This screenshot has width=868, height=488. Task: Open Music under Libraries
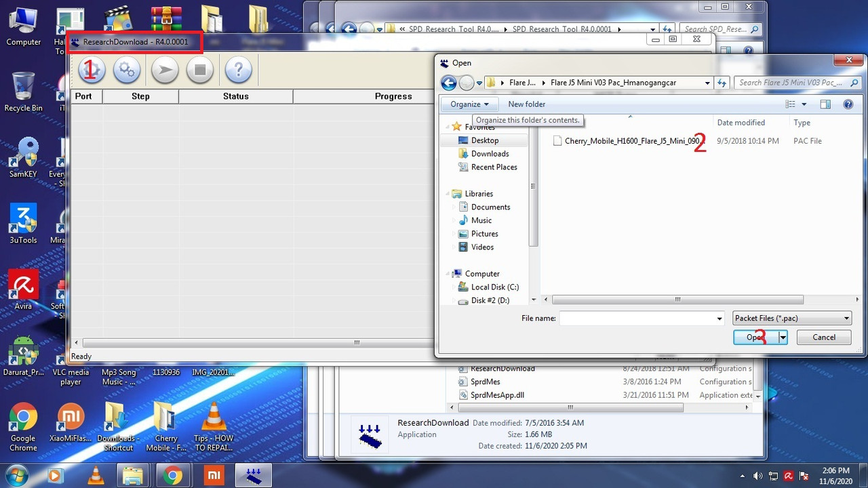point(481,220)
